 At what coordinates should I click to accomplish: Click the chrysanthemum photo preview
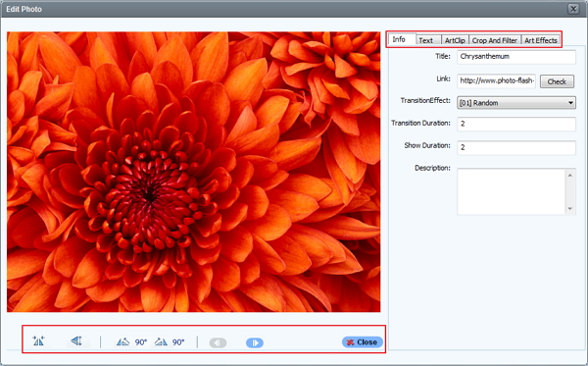[x=193, y=172]
